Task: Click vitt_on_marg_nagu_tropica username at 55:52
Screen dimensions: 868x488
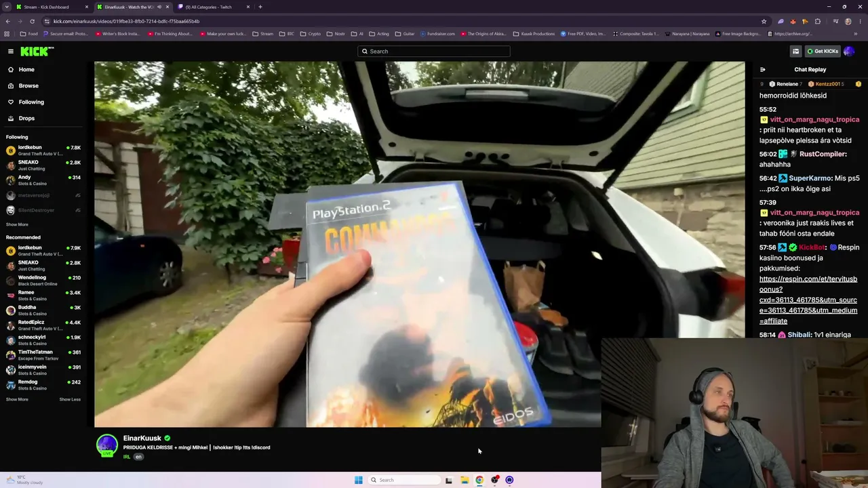Action: (x=814, y=120)
